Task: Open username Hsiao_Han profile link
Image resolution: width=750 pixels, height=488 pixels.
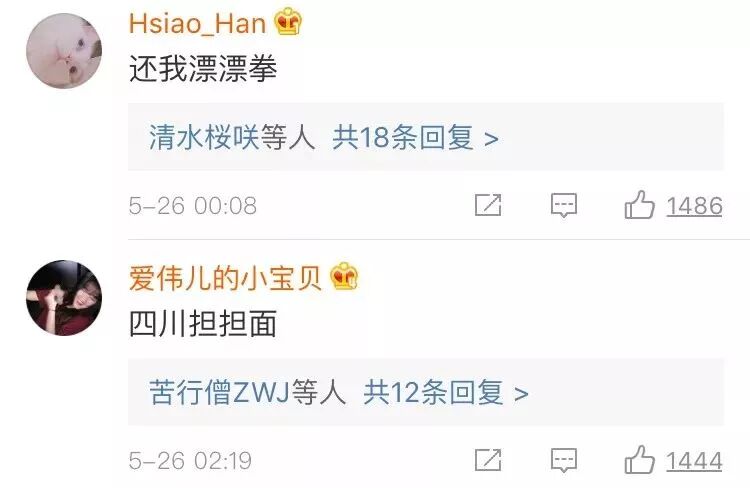Action: pyautogui.click(x=197, y=23)
